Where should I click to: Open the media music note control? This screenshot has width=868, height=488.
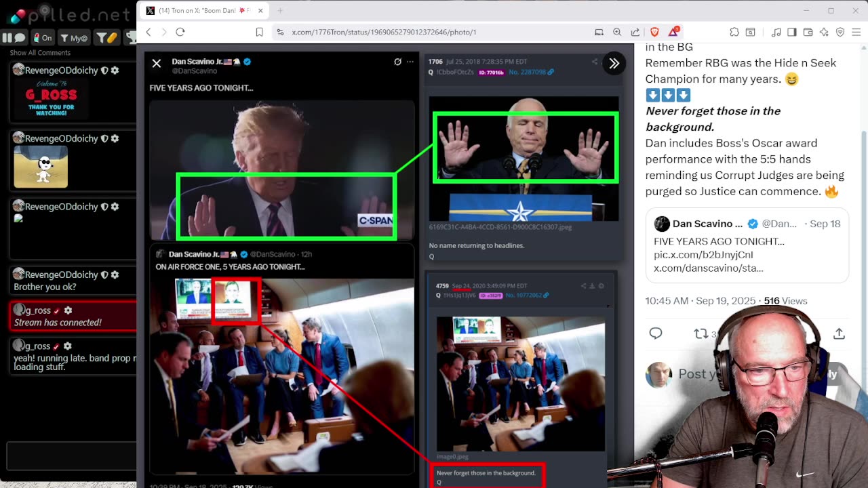[x=777, y=32]
